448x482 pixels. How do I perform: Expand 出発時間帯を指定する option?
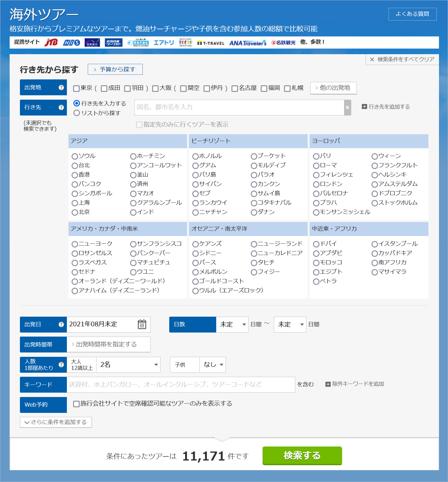tap(109, 344)
